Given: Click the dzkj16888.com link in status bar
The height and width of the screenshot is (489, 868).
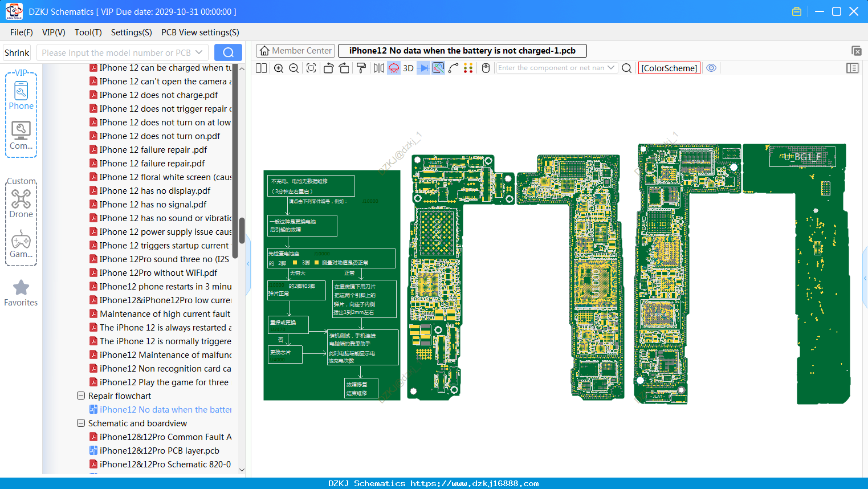Looking at the screenshot, I should tap(475, 483).
